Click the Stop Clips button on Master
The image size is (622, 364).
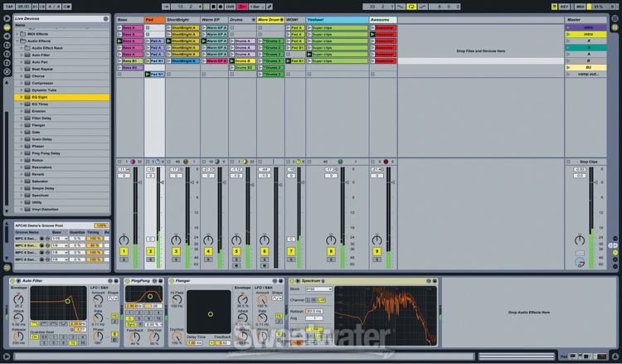click(587, 162)
